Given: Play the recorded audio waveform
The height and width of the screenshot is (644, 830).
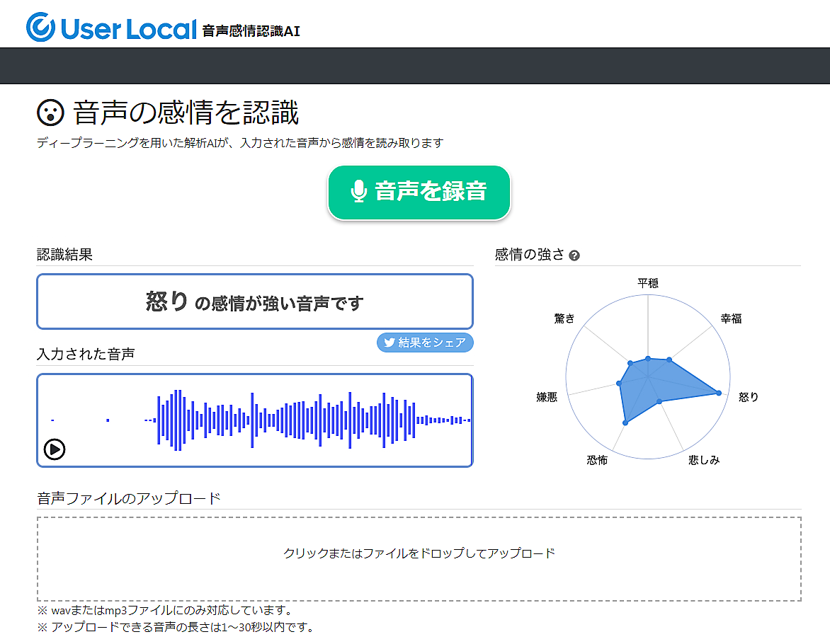Looking at the screenshot, I should [55, 449].
